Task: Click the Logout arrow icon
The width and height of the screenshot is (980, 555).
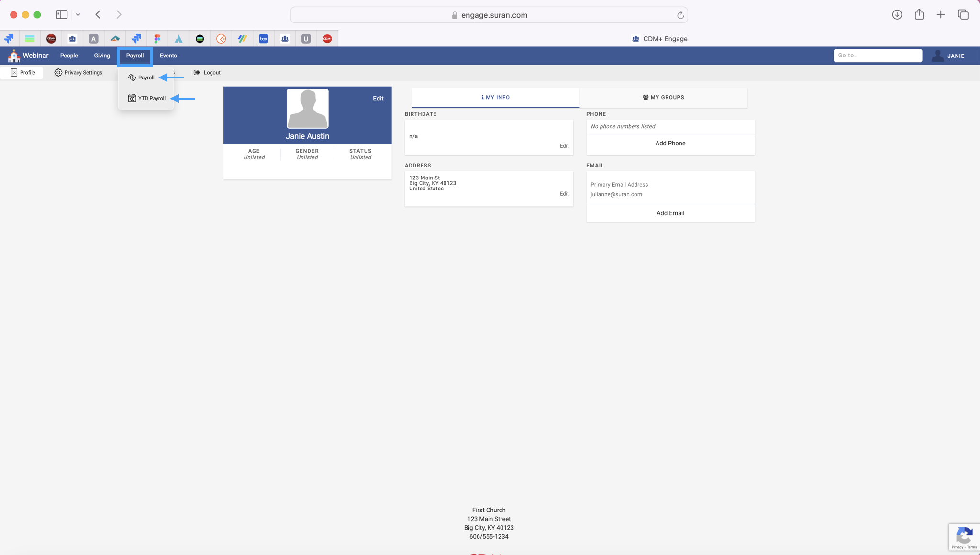Action: [x=197, y=73]
